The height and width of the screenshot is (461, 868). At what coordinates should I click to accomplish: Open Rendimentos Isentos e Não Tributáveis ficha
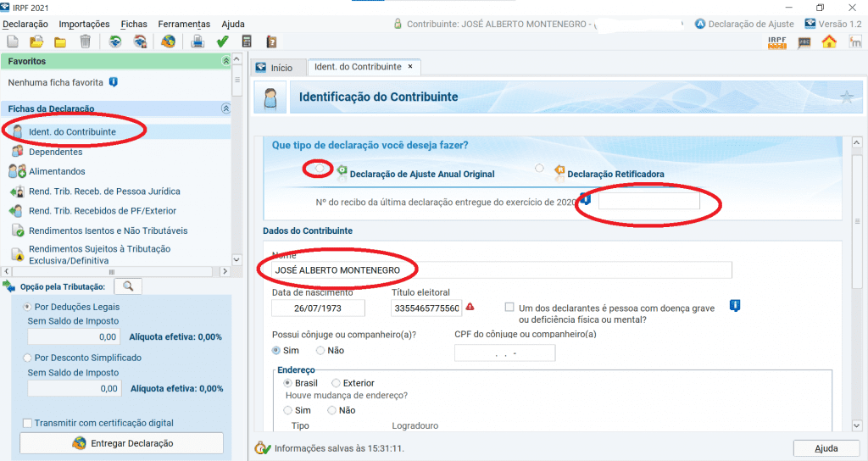(108, 230)
